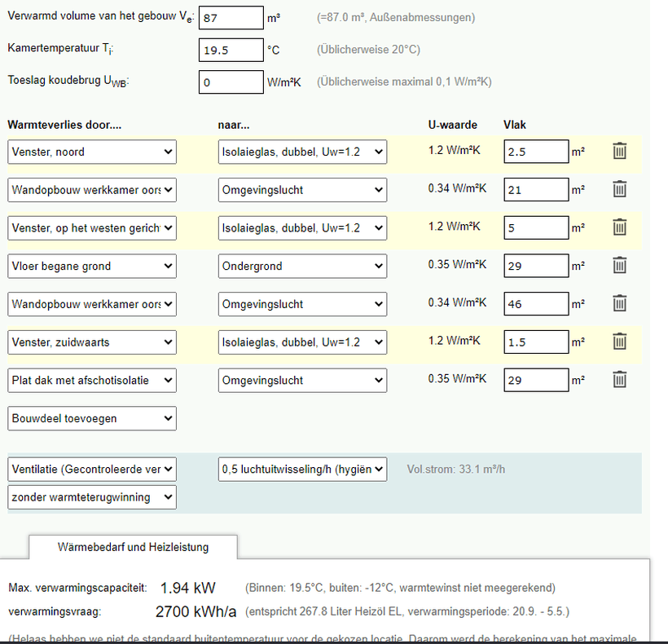
Task: Click the 5 m² area field for west window
Action: point(536,227)
